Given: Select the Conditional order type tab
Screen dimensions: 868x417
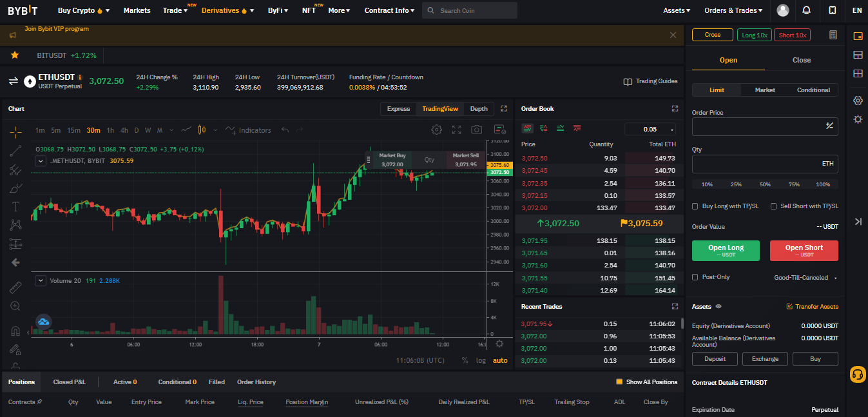Looking at the screenshot, I should (x=813, y=90).
